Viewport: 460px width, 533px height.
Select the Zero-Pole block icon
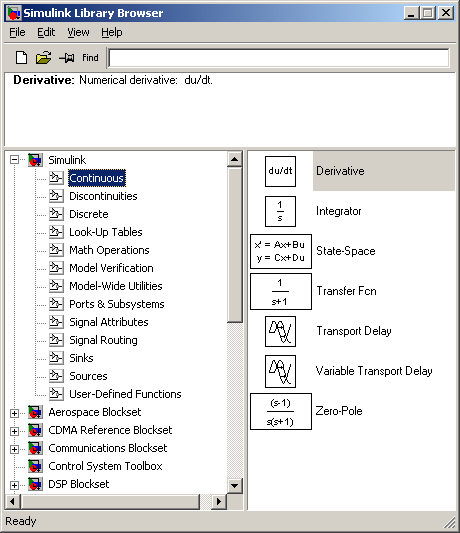pyautogui.click(x=281, y=412)
